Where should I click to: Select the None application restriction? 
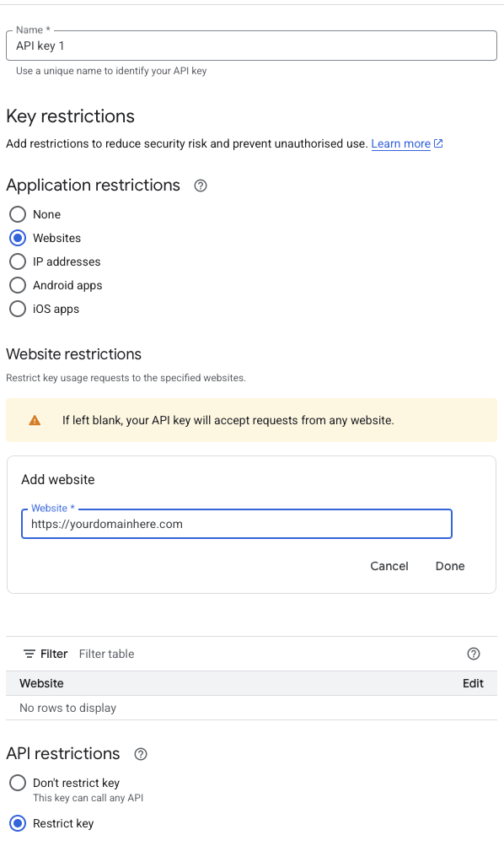point(17,214)
